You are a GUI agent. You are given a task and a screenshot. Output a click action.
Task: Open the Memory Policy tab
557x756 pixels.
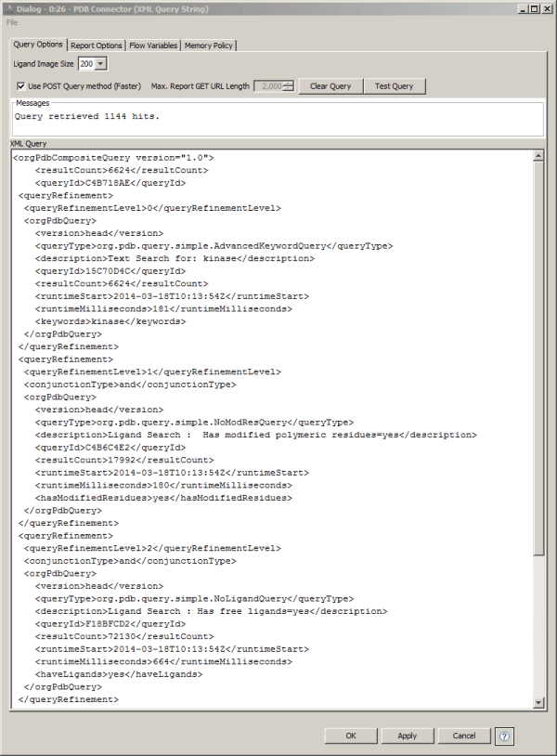pyautogui.click(x=209, y=46)
